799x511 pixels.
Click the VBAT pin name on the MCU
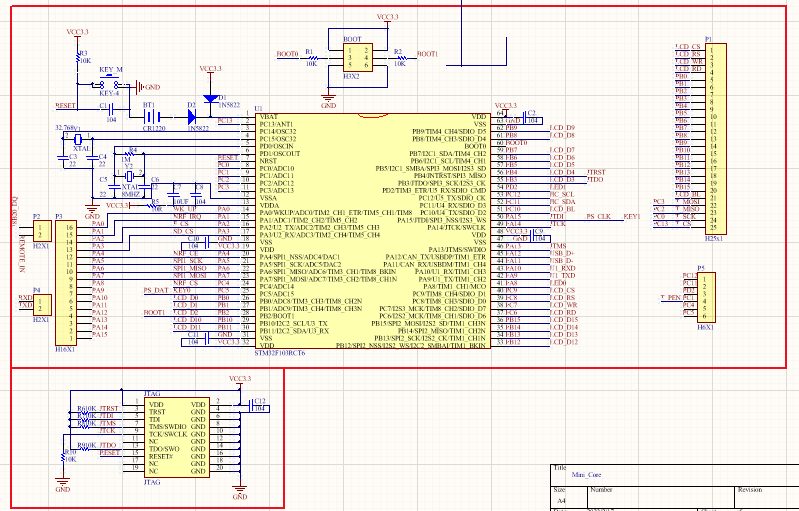(x=269, y=117)
